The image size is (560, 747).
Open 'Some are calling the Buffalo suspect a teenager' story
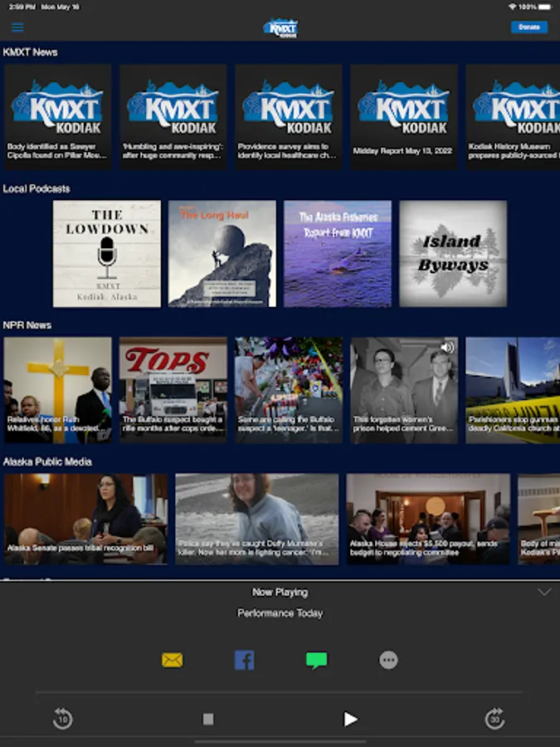click(289, 390)
